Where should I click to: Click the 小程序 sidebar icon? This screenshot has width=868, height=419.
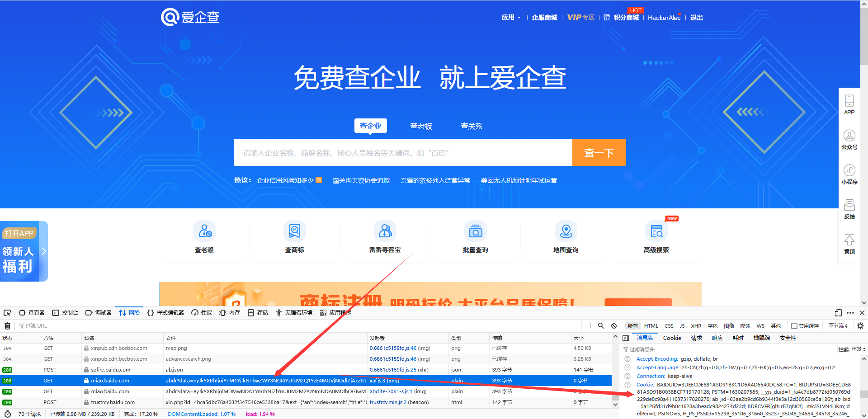[849, 170]
